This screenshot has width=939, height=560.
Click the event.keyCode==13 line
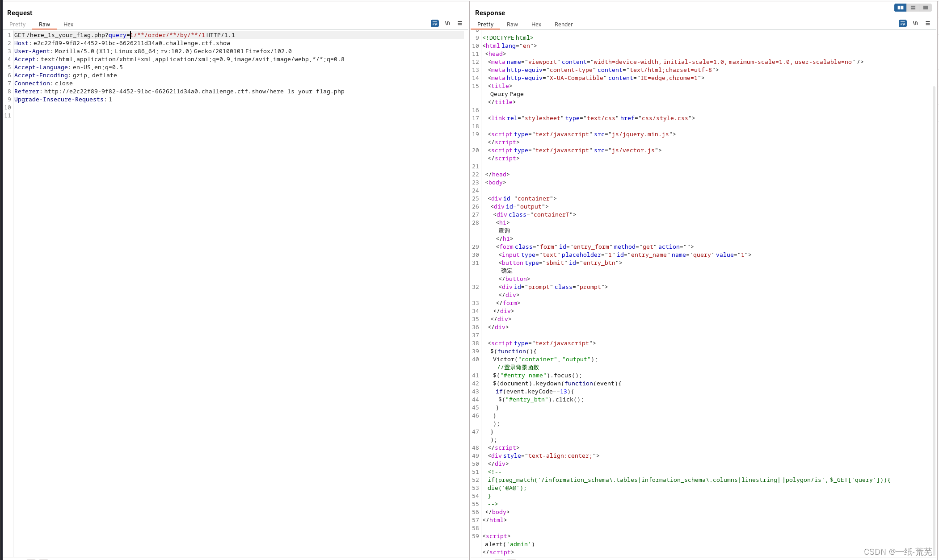pos(535,392)
